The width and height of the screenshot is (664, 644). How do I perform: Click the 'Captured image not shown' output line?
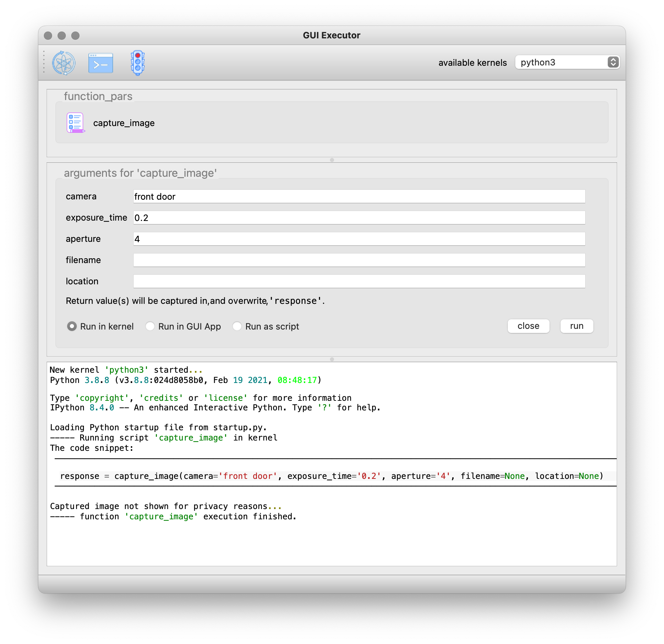tap(166, 506)
